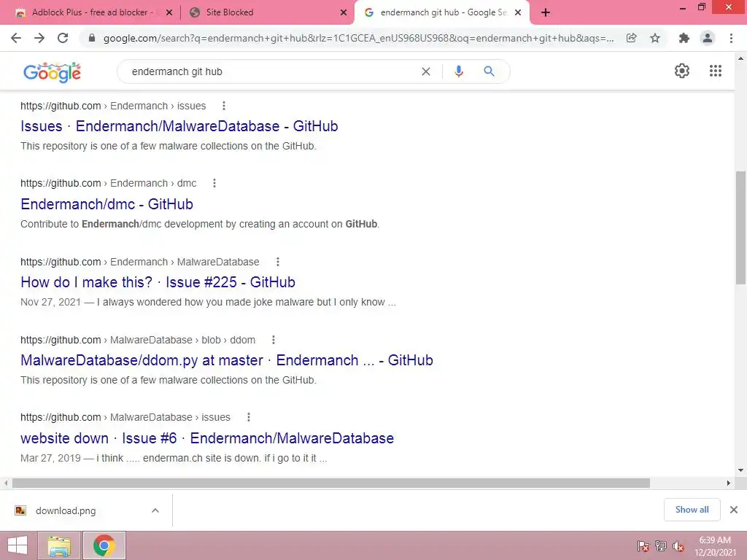Open the taskbar clock showing 6:39 AM

tap(715, 545)
